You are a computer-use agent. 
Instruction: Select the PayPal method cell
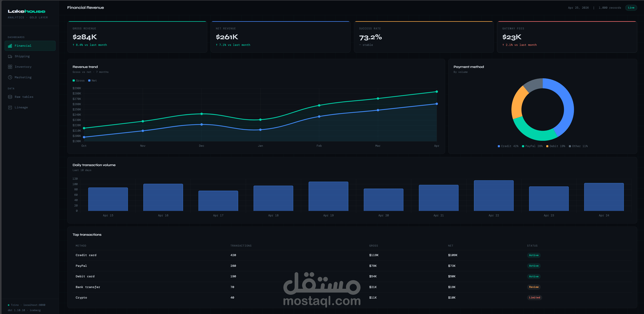pos(81,266)
